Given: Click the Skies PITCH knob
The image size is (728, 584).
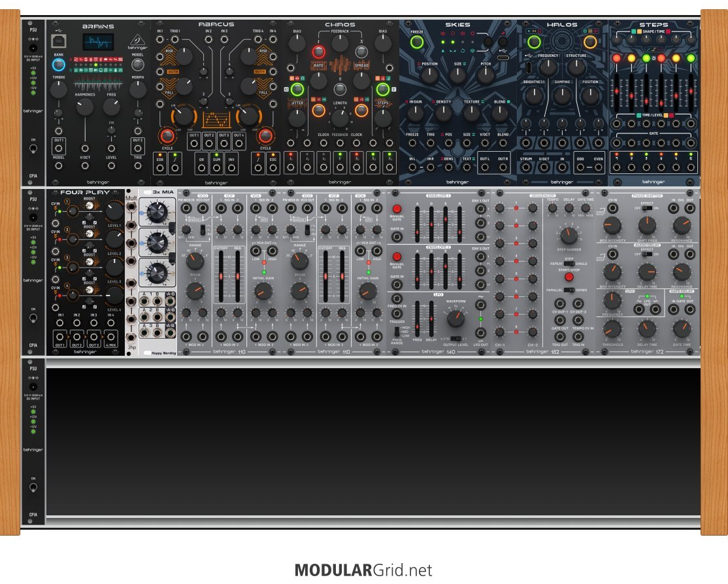Looking at the screenshot, I should click(486, 75).
